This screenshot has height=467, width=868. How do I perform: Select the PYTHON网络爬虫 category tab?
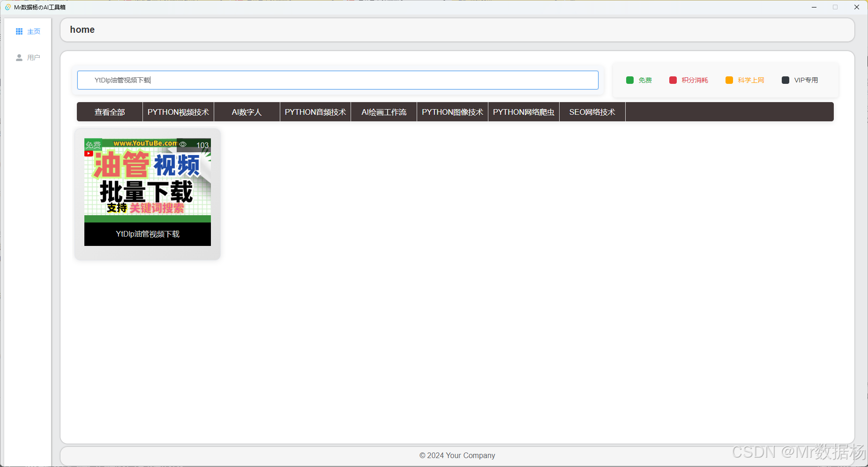coord(524,112)
